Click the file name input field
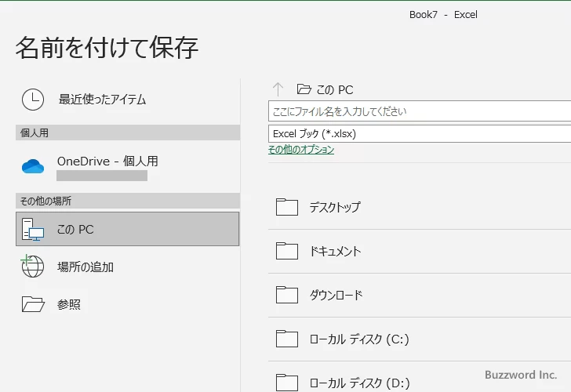 [420, 111]
